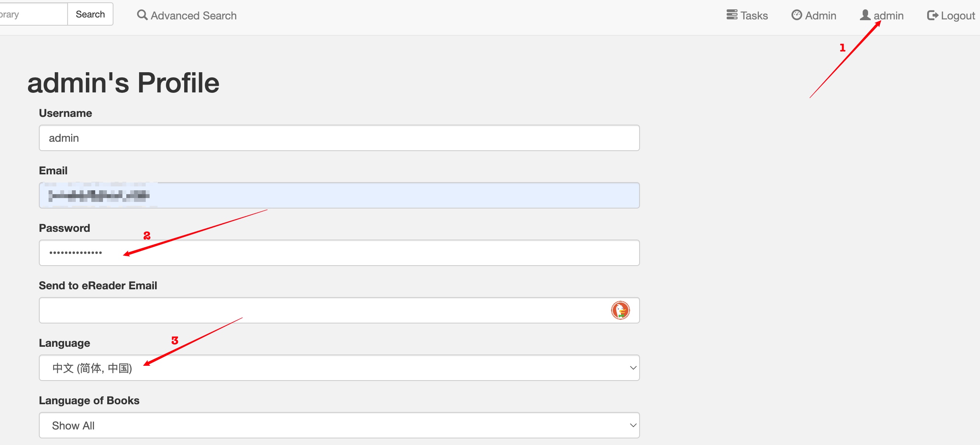Open the Tasks menu item
The width and height of the screenshot is (980, 445).
(747, 15)
